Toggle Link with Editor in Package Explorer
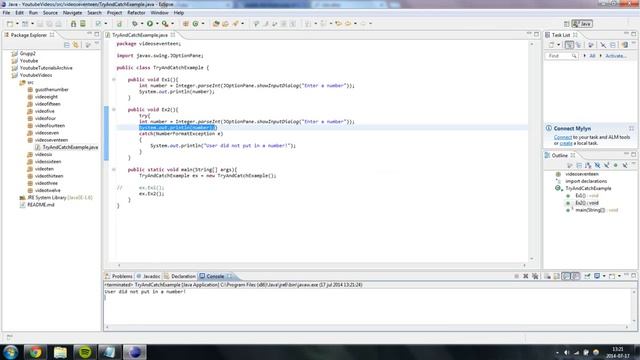Viewport: 640px width, 360px height. click(x=76, y=44)
